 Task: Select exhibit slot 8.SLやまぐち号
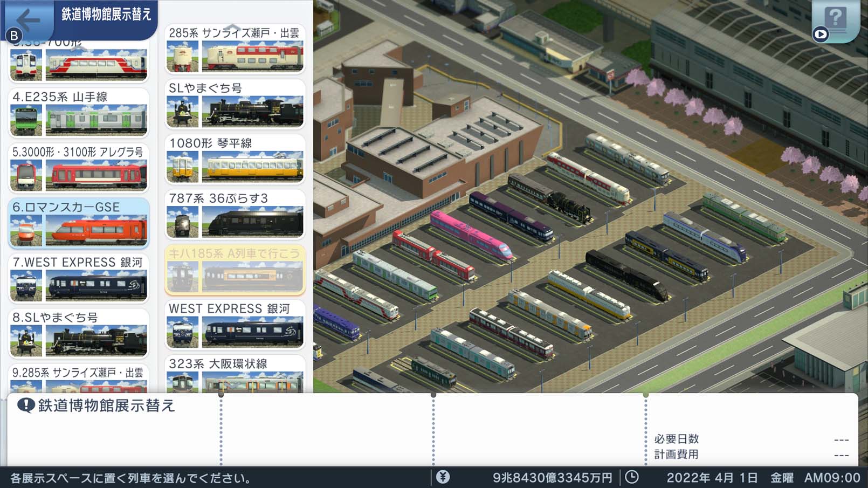coord(79,333)
